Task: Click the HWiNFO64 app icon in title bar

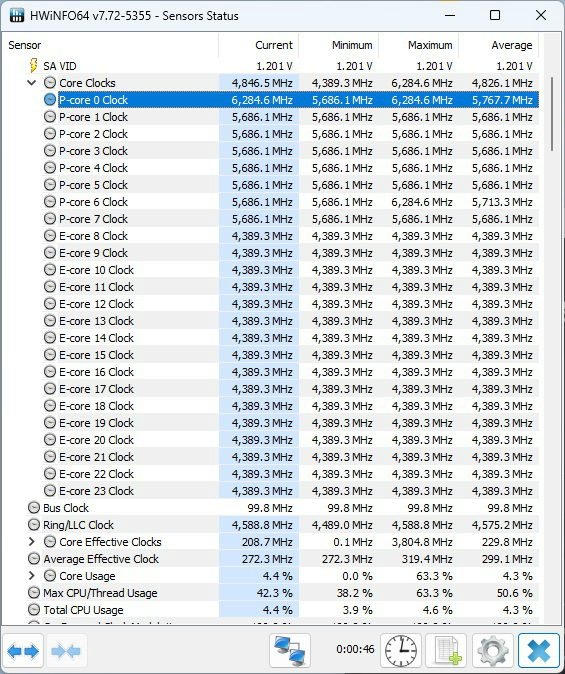Action: point(16,15)
